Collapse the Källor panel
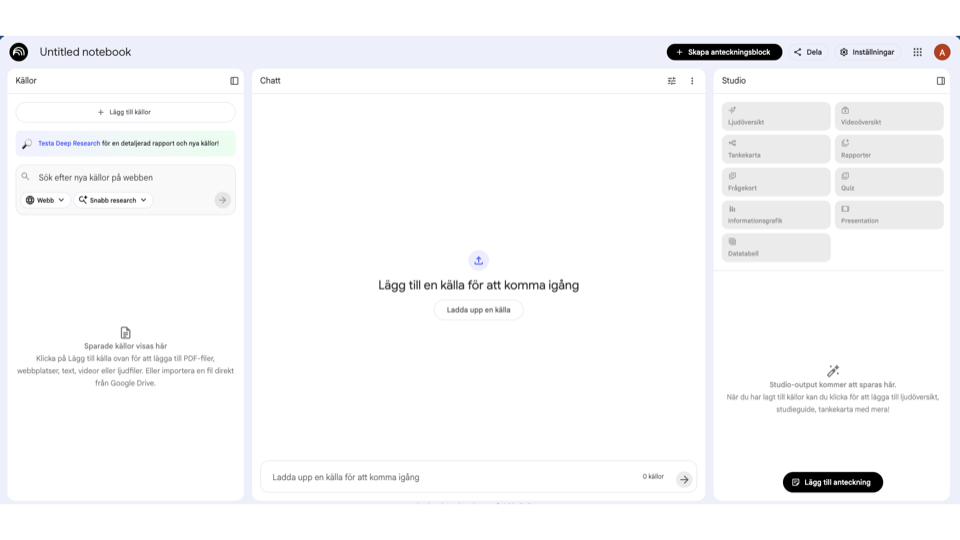 point(234,81)
